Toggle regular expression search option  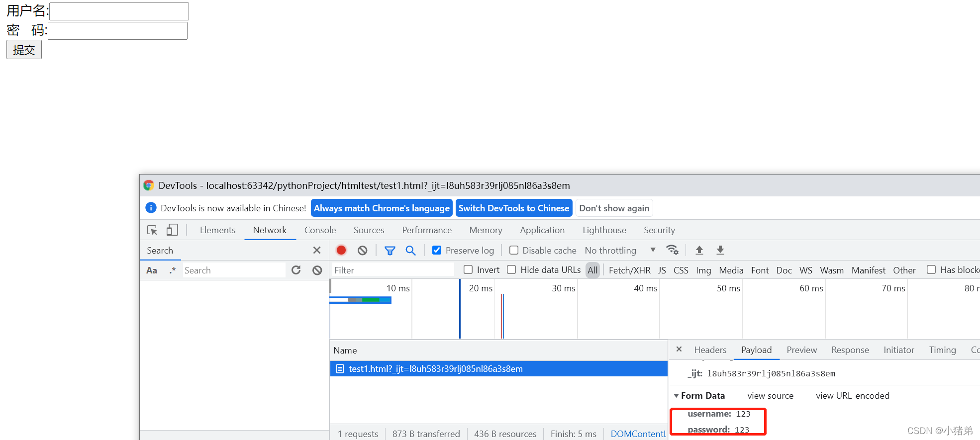tap(172, 270)
